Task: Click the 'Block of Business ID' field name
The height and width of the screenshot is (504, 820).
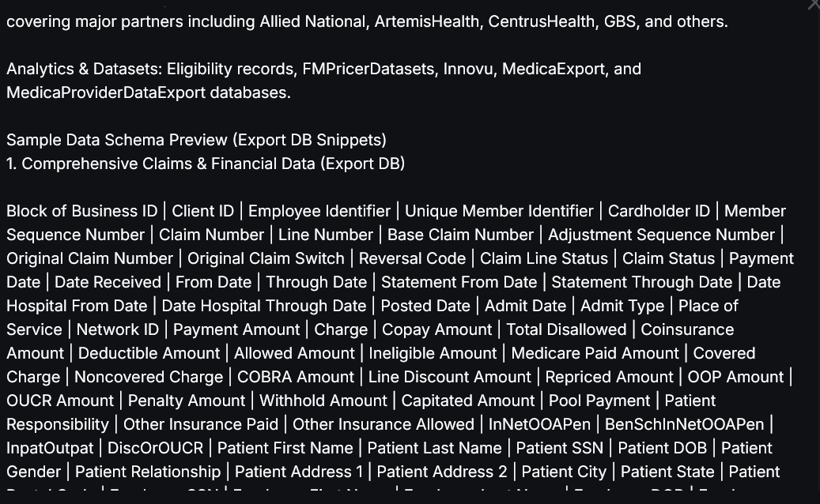Action: pos(81,211)
